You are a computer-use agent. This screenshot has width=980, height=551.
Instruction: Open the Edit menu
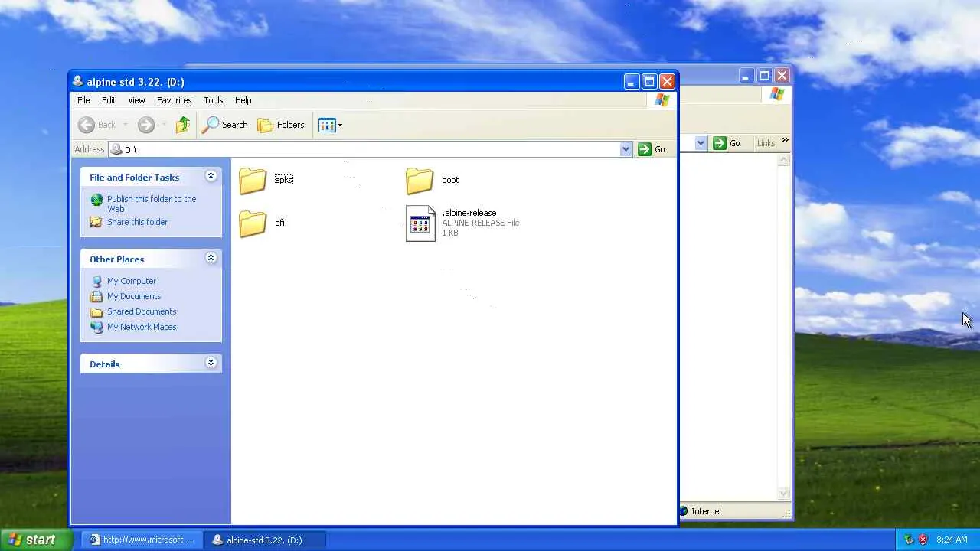click(x=109, y=100)
